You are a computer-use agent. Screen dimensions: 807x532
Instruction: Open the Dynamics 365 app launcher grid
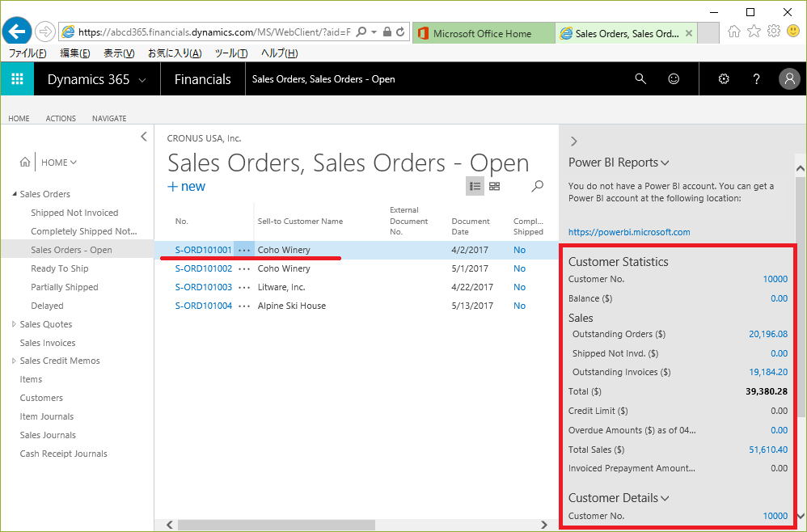click(17, 78)
